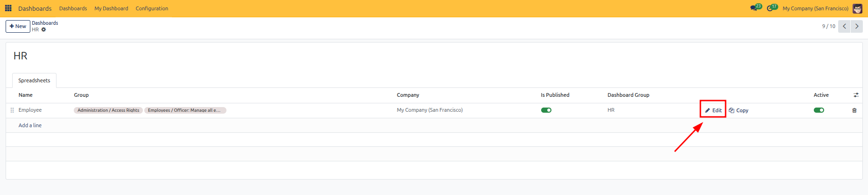Open the Dashboards menu item
This screenshot has height=195, width=868.
[x=73, y=8]
